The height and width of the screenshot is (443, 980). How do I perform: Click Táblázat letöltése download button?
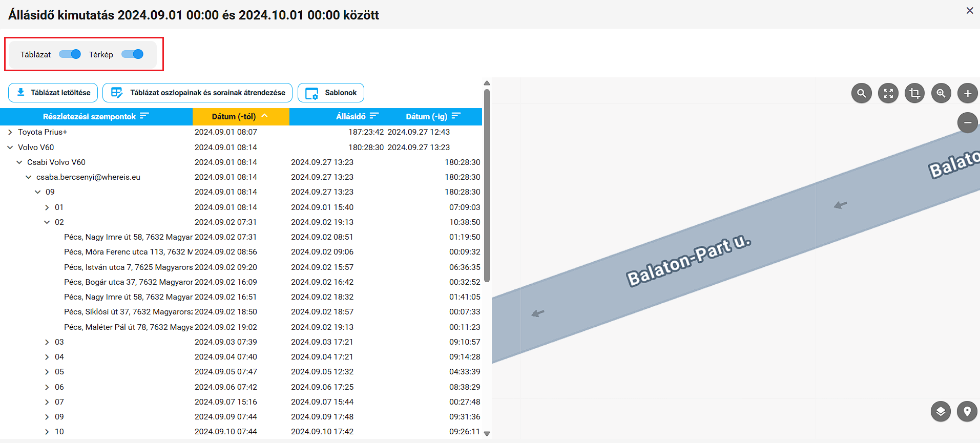point(53,93)
